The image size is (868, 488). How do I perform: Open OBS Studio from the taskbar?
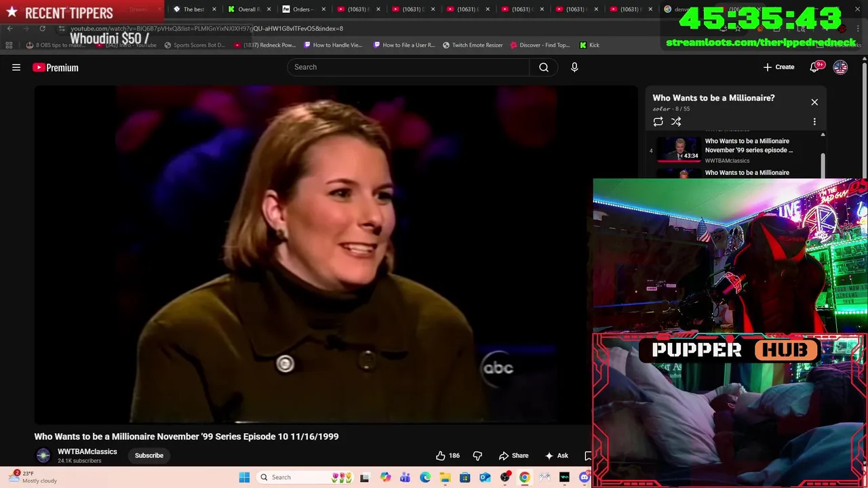(505, 477)
